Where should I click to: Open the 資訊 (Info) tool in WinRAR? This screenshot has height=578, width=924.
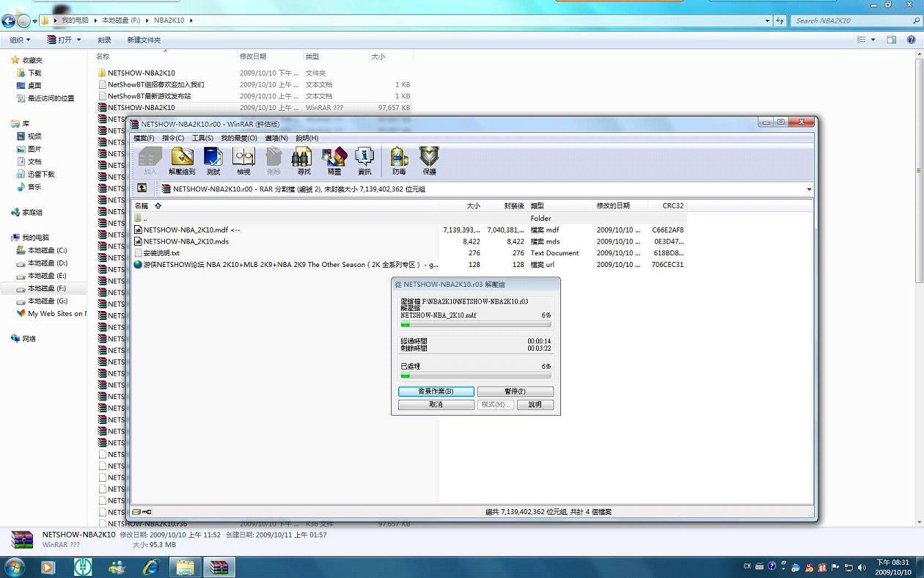(364, 161)
